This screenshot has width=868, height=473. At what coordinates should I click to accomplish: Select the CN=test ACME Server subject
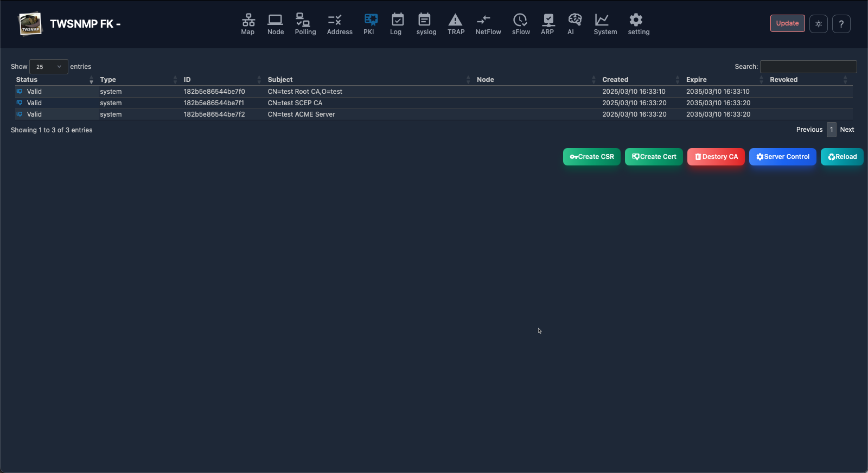[x=301, y=114]
